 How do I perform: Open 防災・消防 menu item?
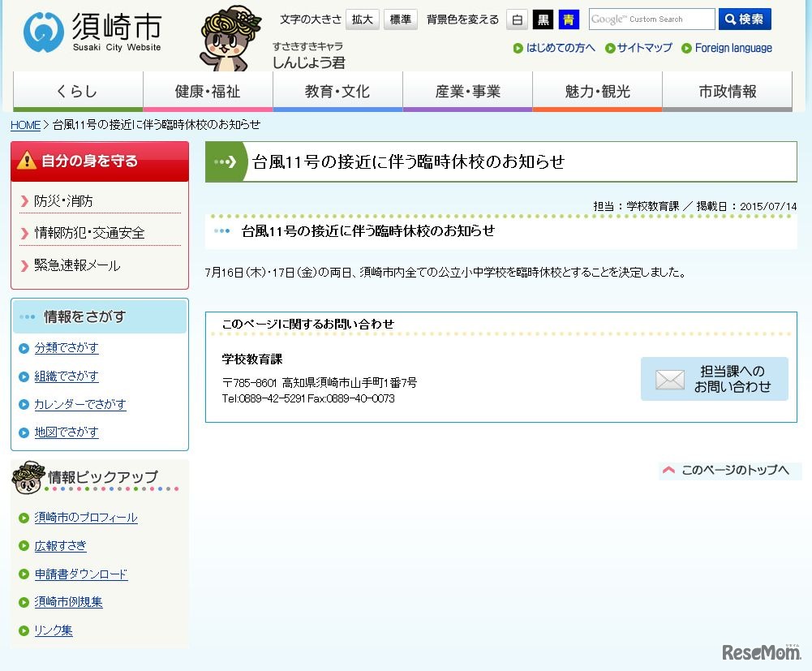[63, 201]
